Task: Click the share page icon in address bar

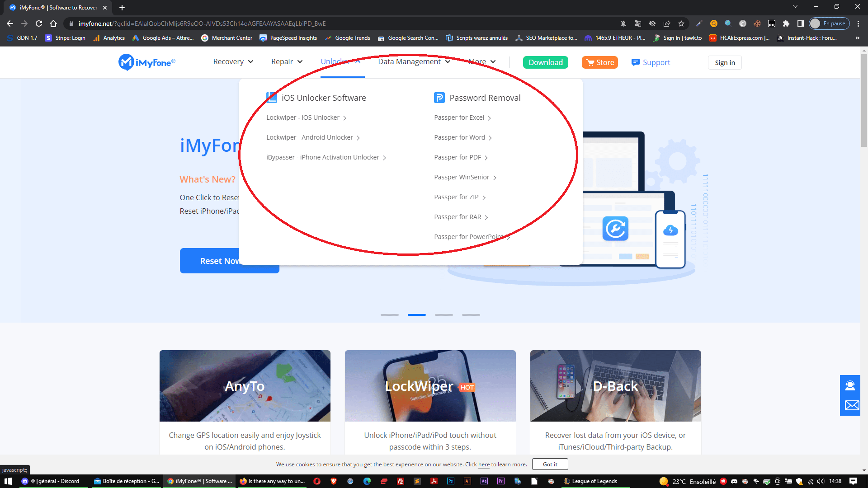Action: [667, 23]
